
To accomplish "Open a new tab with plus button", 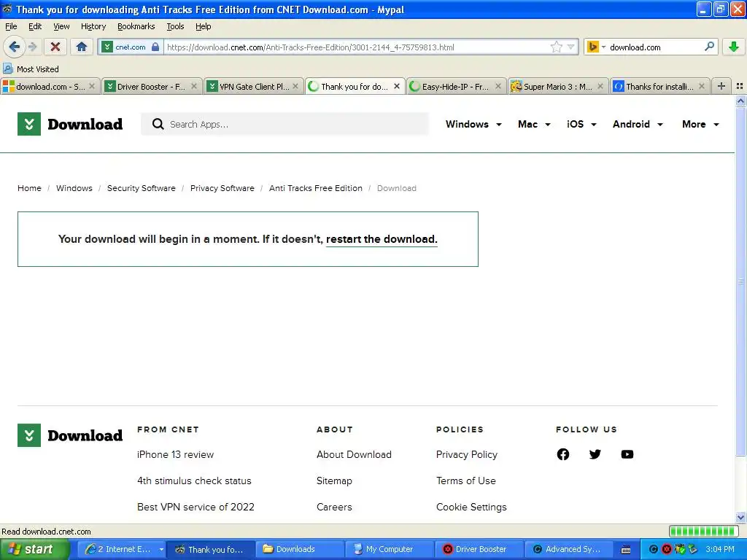I will tap(721, 86).
